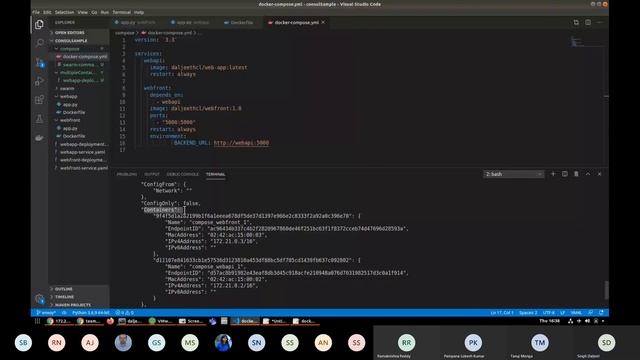Click the split editor icon

point(588,22)
